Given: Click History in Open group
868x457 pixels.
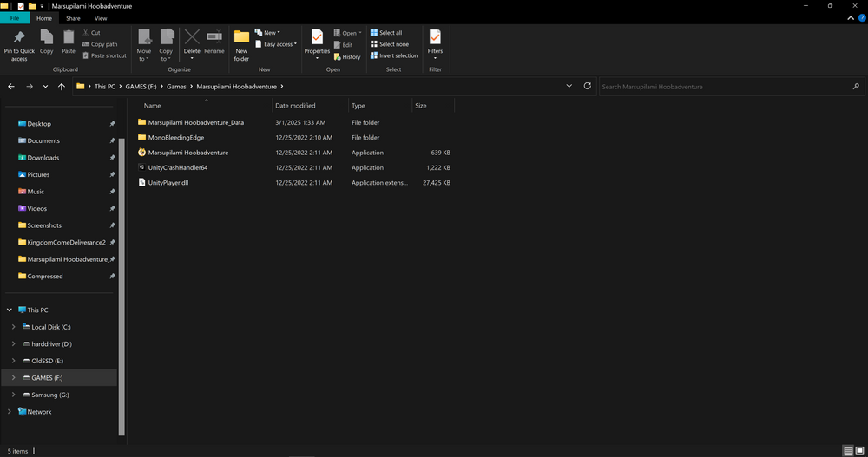Looking at the screenshot, I should (x=347, y=56).
